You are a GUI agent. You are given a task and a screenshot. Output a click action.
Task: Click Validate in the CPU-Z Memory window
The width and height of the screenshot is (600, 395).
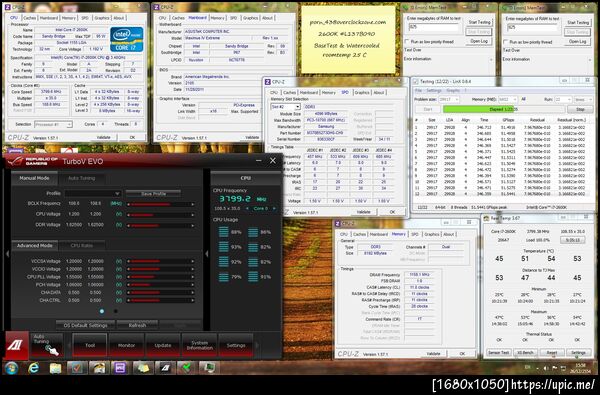point(433,354)
